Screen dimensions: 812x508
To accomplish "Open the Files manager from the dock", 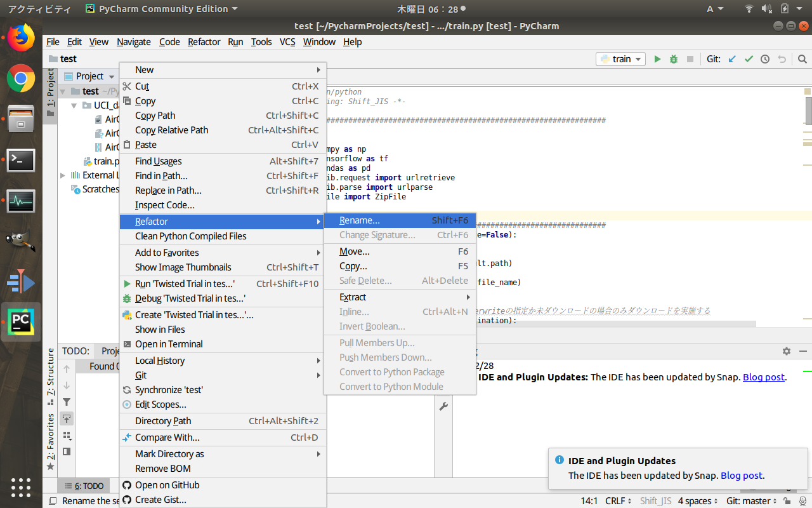I will 21,119.
